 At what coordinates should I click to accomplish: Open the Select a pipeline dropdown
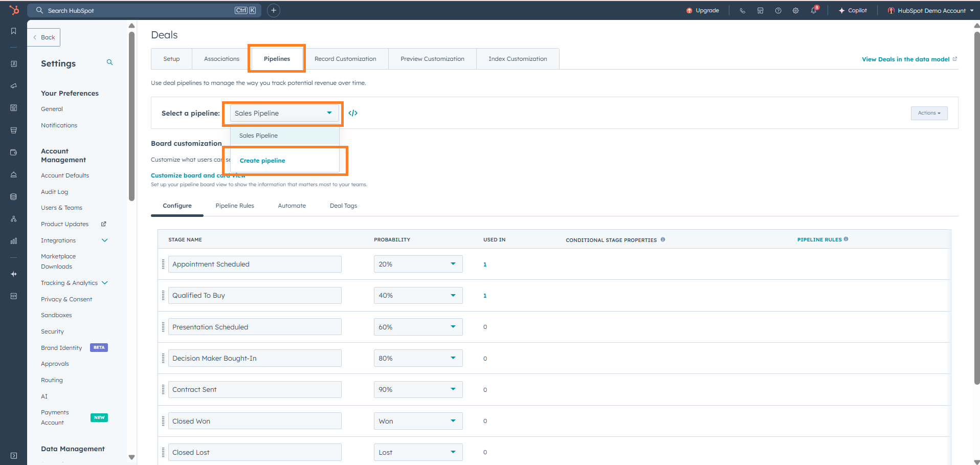coord(284,113)
